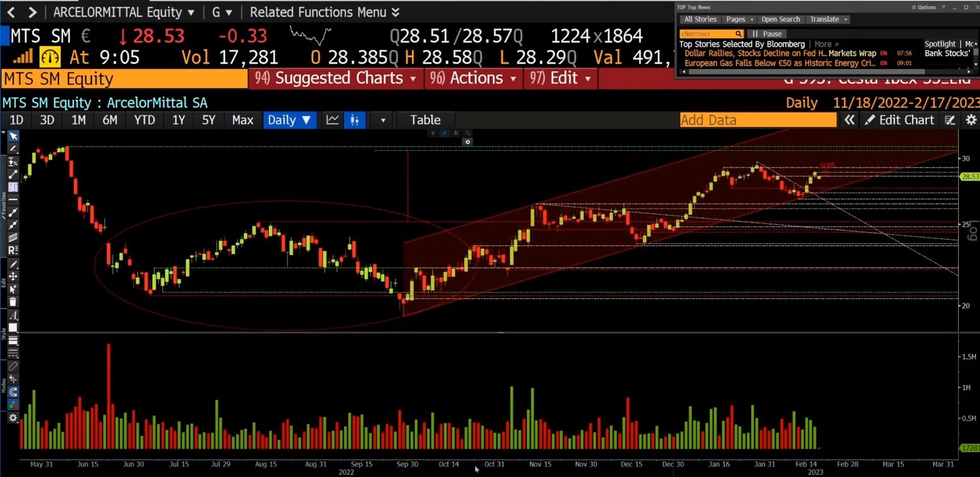Open the Edit dropdown in red bar
The height and width of the screenshot is (477, 980).
pyautogui.click(x=560, y=78)
